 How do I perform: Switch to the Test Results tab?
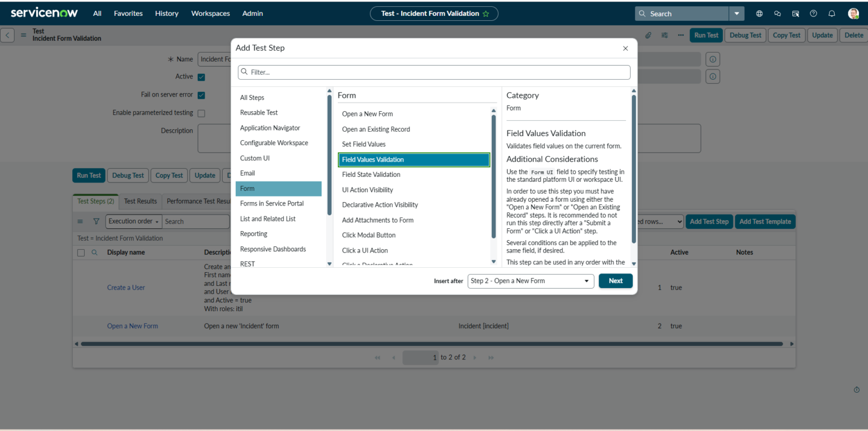click(x=140, y=201)
